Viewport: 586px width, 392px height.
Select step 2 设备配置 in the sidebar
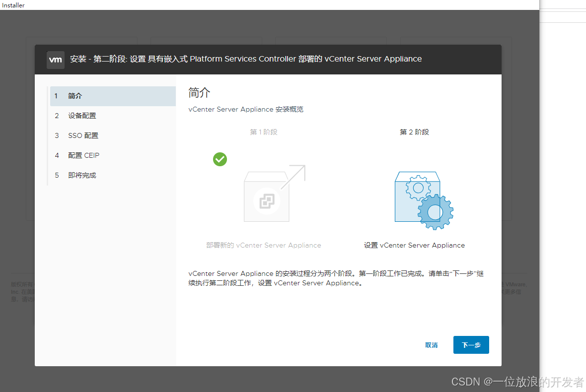coord(113,116)
